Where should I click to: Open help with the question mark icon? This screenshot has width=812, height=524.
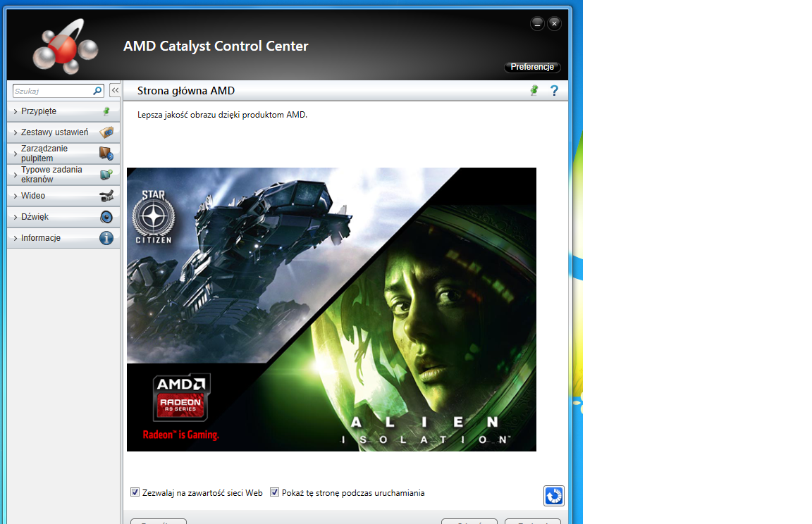(554, 91)
